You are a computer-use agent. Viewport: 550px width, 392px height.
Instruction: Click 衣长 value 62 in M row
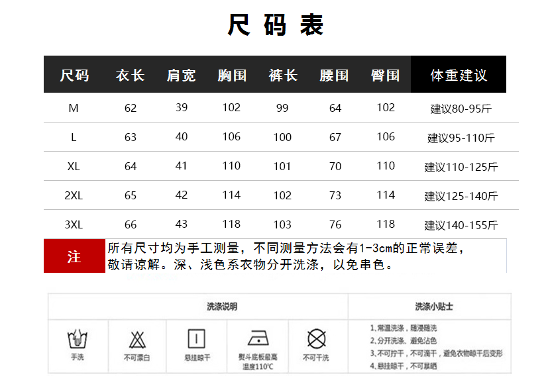click(x=130, y=108)
